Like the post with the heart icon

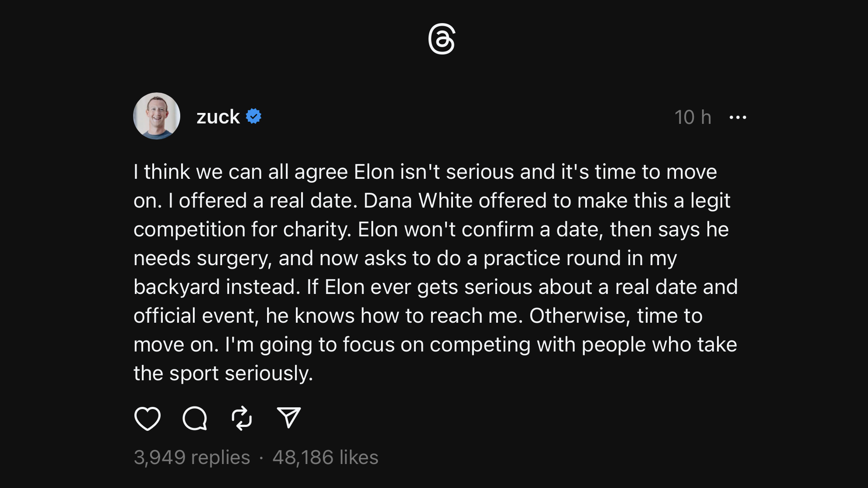click(x=147, y=418)
